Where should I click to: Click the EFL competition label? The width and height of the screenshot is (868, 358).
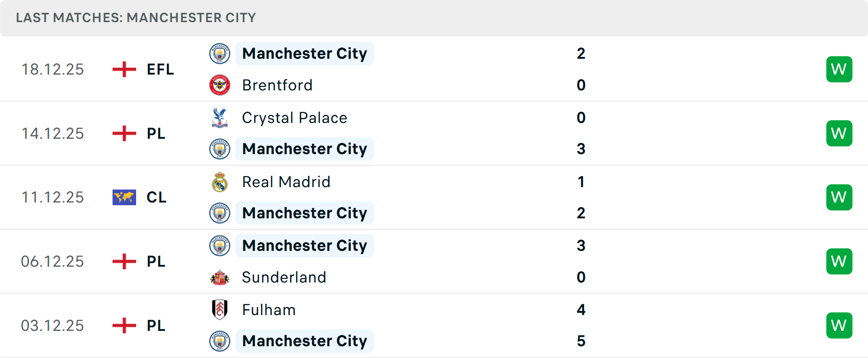click(x=160, y=69)
